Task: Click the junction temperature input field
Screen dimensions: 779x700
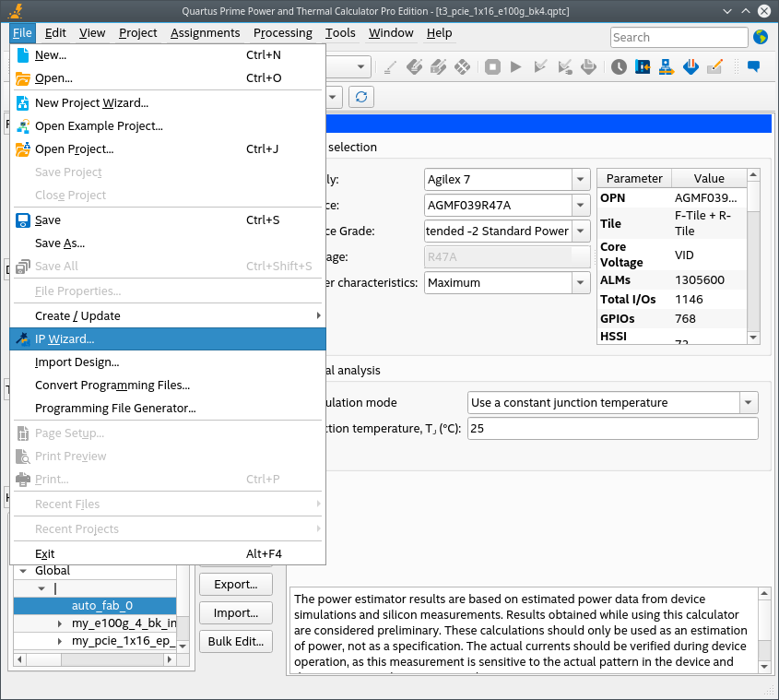Action: pyautogui.click(x=612, y=429)
